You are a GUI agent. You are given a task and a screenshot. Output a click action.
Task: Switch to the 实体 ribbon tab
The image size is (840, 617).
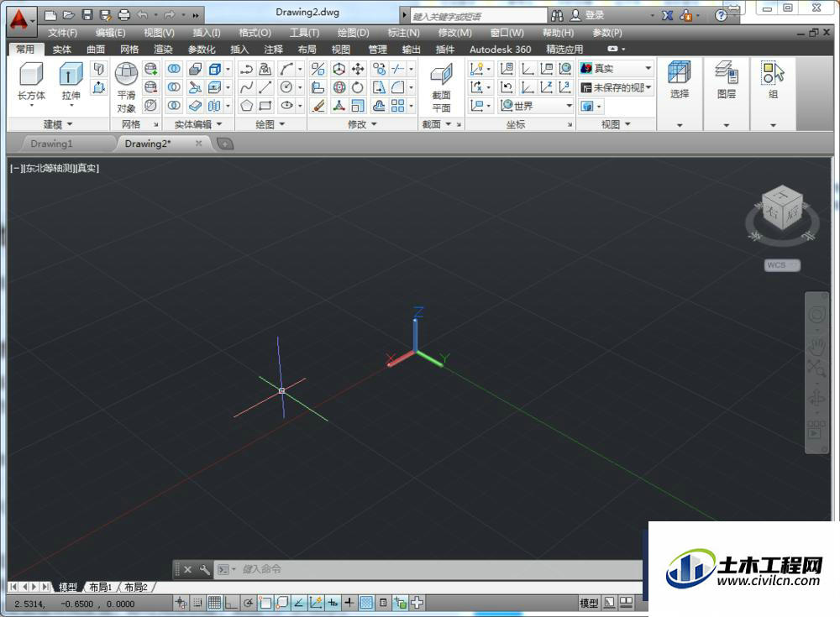click(x=61, y=50)
